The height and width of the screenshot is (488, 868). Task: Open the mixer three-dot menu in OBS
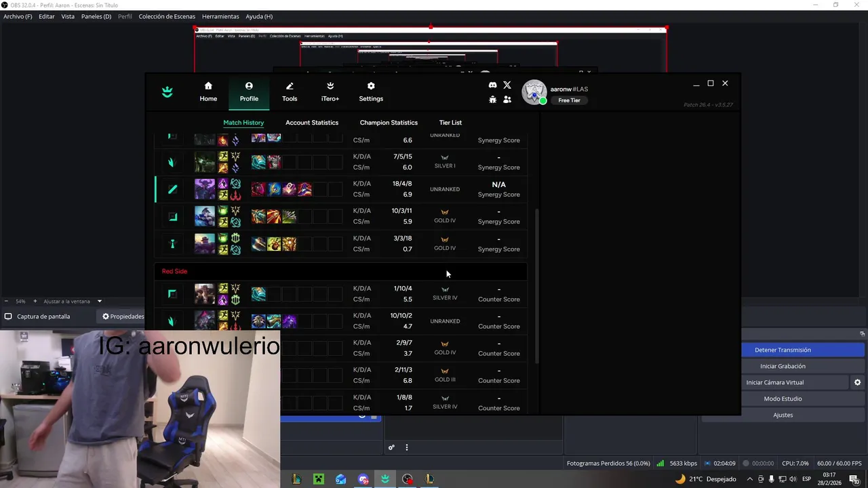coord(407,447)
